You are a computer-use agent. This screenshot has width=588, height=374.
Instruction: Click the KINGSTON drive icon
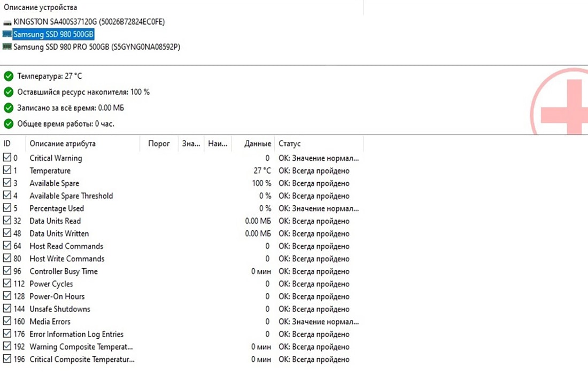click(x=7, y=22)
